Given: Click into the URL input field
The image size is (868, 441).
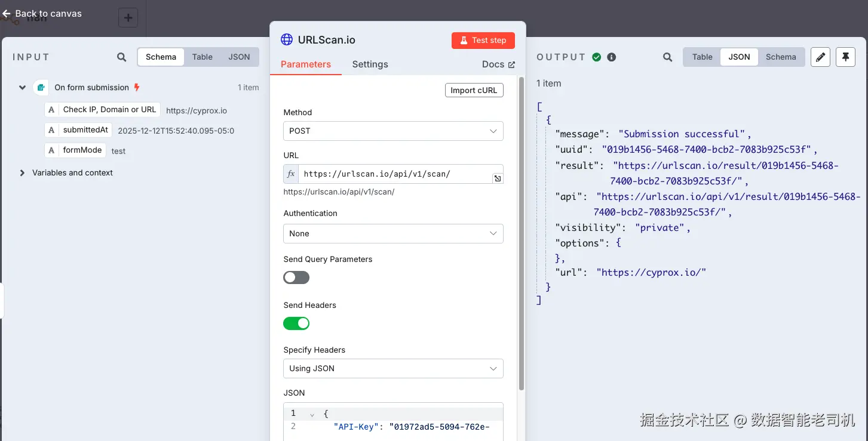Looking at the screenshot, I should click(x=394, y=174).
